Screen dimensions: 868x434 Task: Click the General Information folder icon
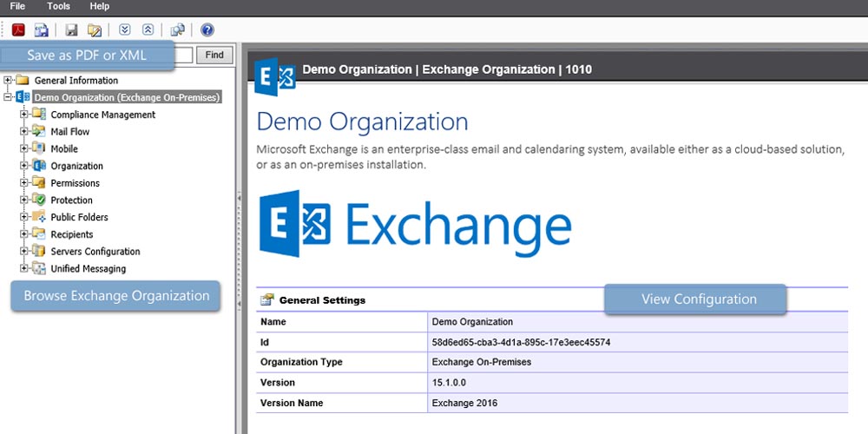tap(23, 80)
